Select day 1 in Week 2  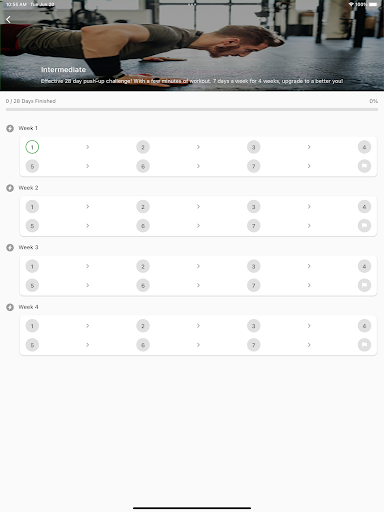(32, 207)
